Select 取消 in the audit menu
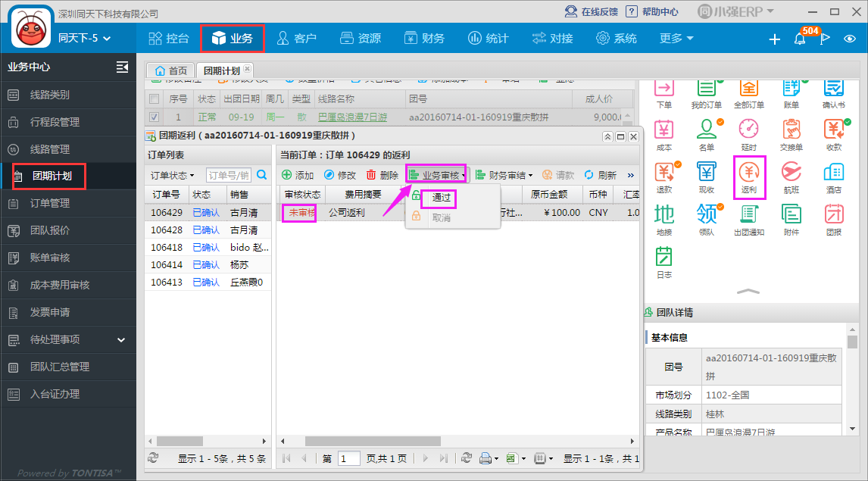Viewport: 868px width, 481px height. click(442, 217)
